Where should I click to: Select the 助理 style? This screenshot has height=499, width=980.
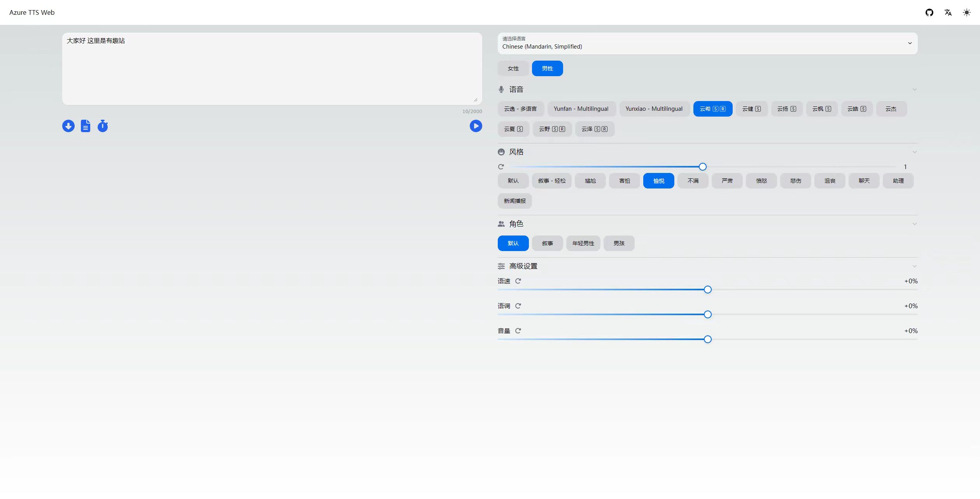(898, 181)
